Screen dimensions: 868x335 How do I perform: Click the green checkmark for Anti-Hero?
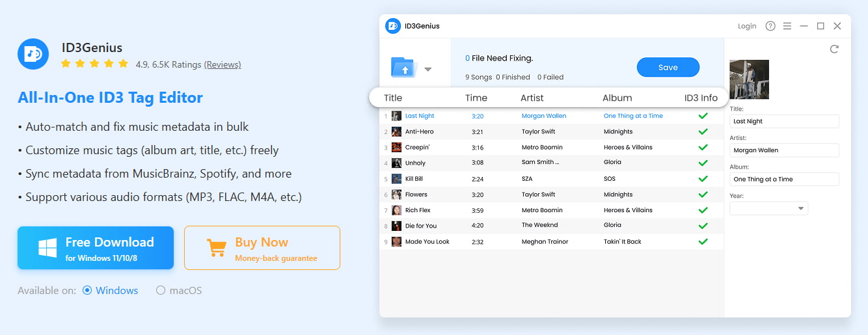coord(703,131)
